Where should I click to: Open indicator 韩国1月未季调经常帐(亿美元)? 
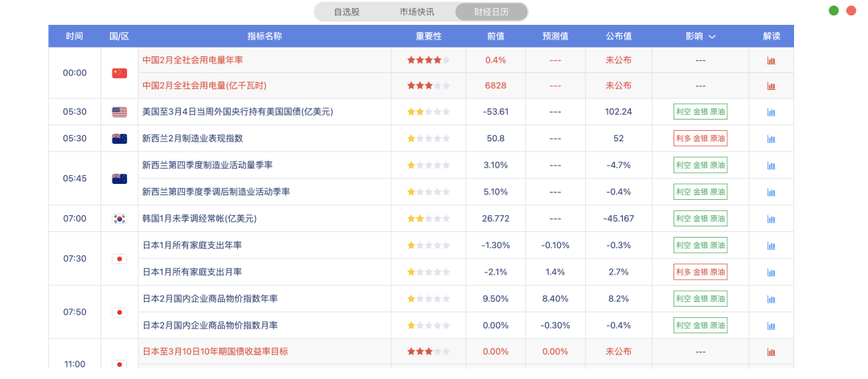[x=200, y=218]
